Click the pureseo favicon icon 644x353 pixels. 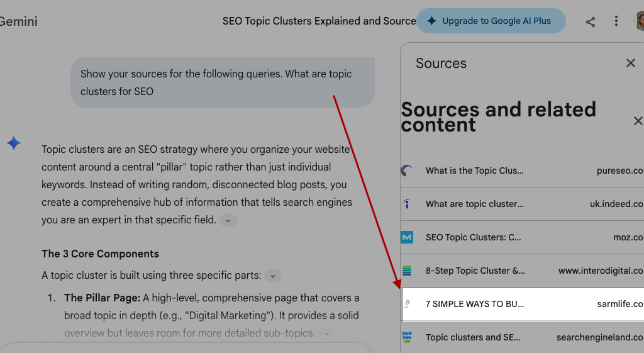[x=407, y=170]
